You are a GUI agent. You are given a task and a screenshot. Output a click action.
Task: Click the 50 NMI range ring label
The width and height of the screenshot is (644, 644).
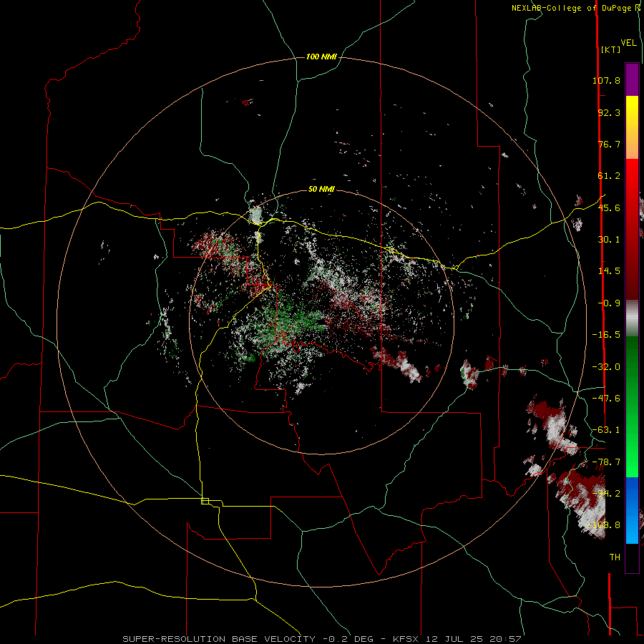point(321,190)
